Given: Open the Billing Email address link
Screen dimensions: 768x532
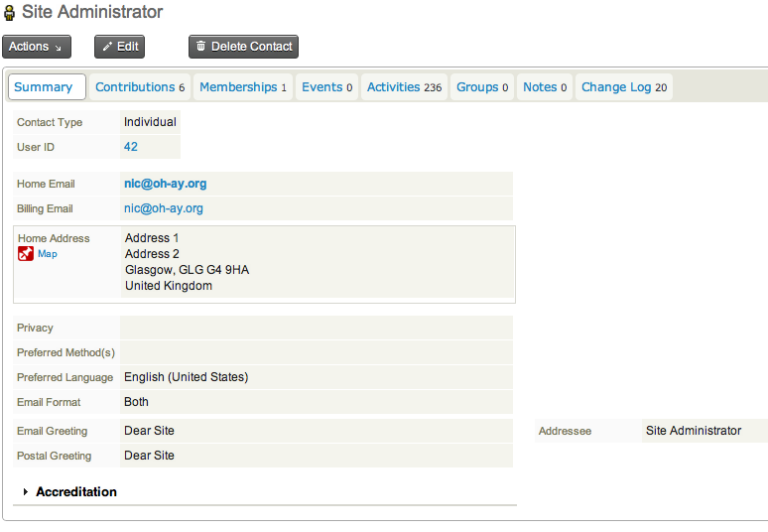Looking at the screenshot, I should click(x=164, y=208).
